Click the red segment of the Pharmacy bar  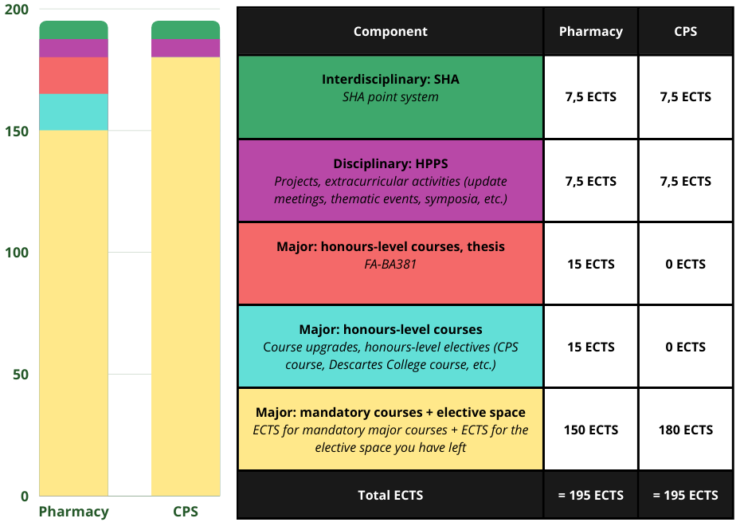[x=73, y=75]
